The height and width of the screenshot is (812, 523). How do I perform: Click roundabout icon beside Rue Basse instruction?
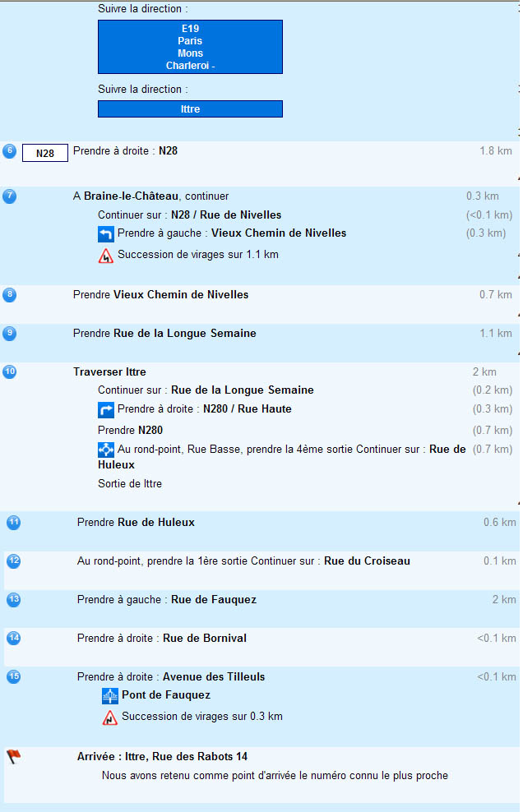[106, 450]
